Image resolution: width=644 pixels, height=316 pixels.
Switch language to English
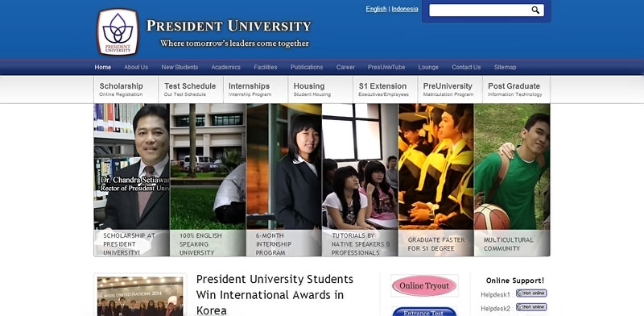click(x=376, y=9)
